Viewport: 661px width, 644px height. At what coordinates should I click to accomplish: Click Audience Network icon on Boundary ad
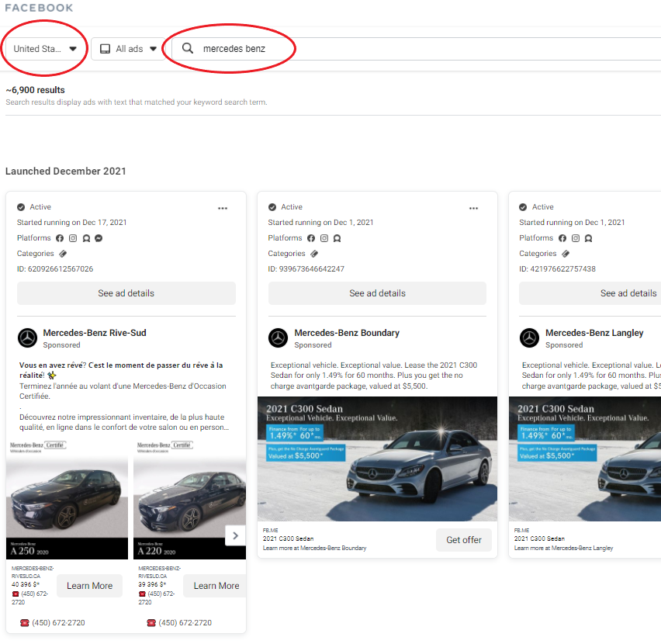pyautogui.click(x=337, y=238)
